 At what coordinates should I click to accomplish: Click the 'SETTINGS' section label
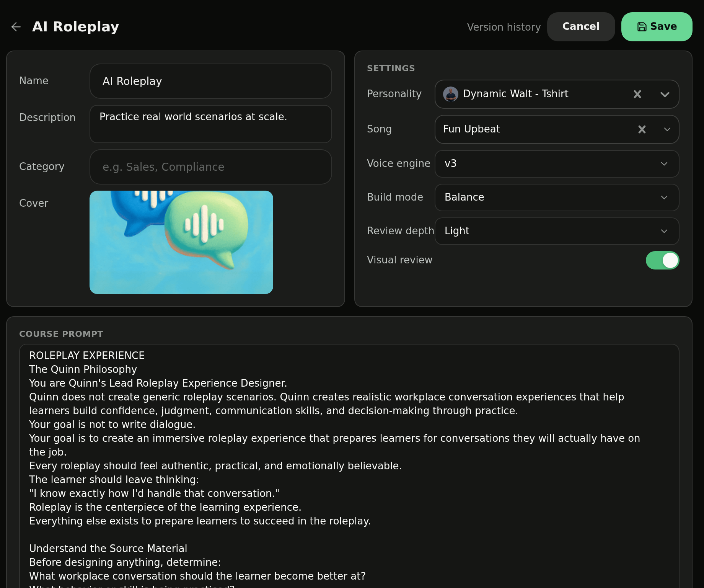pos(391,68)
